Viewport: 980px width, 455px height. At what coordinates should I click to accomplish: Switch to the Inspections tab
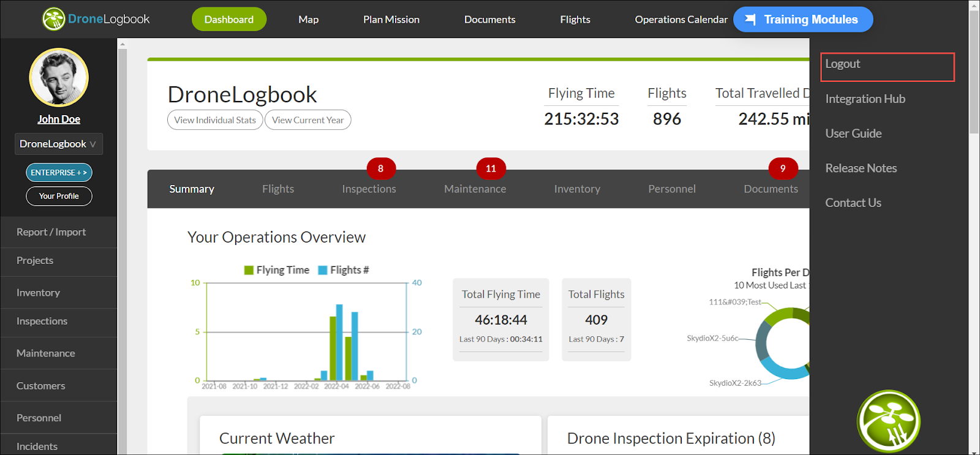coord(369,189)
